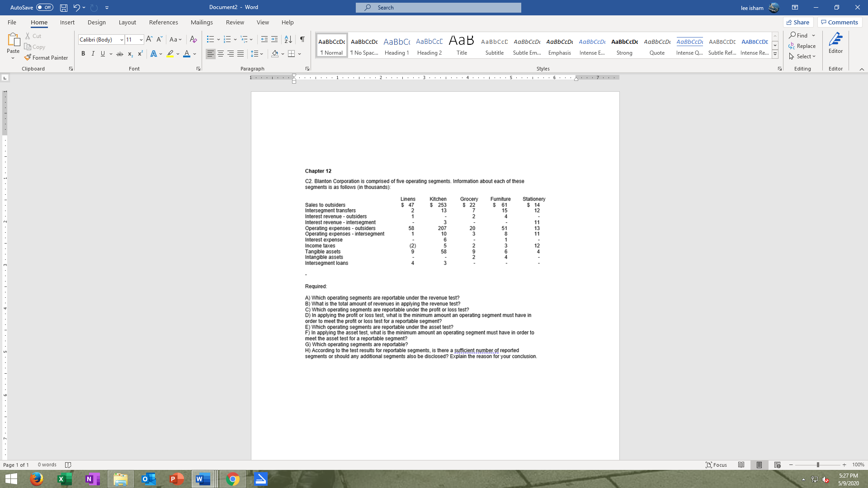Click the Share button
868x488 pixels.
[798, 22]
